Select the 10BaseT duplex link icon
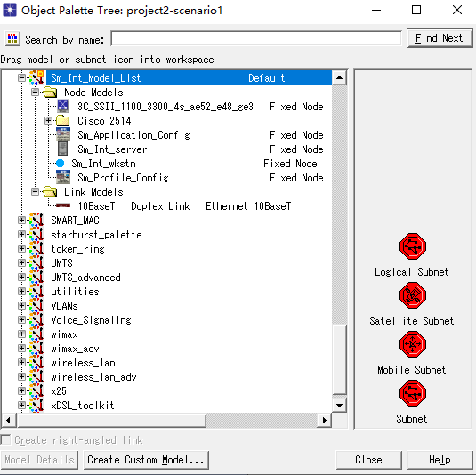 click(63, 205)
